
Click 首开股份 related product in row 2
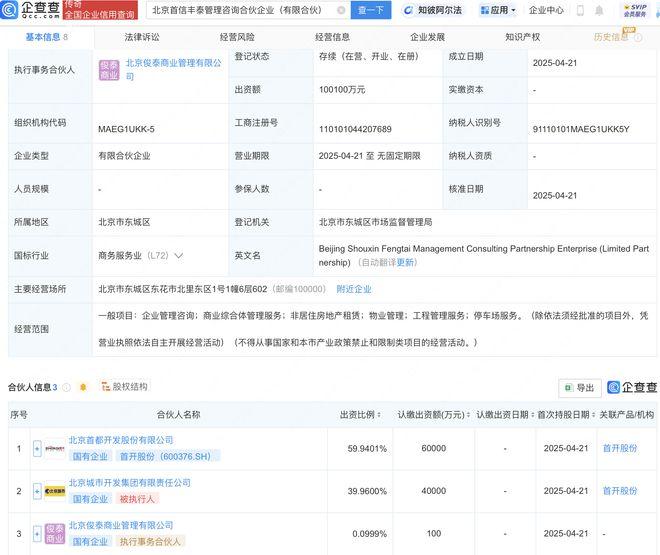[x=620, y=491]
